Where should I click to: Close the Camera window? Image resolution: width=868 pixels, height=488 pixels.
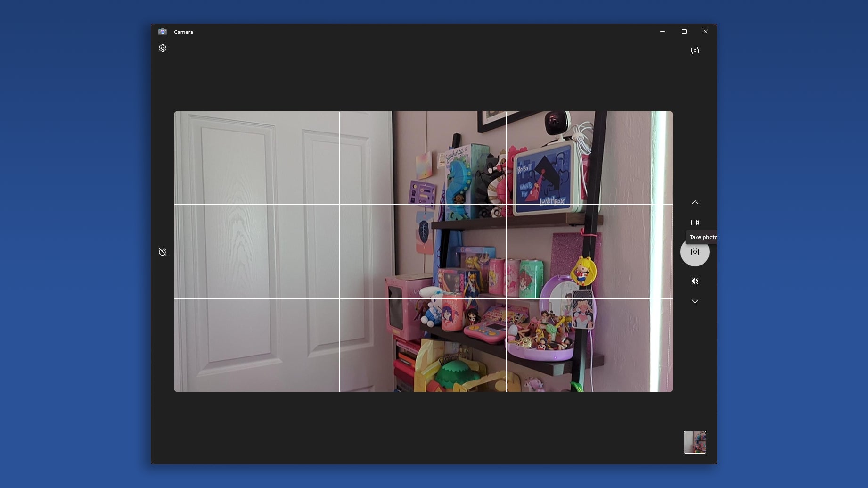pos(705,32)
